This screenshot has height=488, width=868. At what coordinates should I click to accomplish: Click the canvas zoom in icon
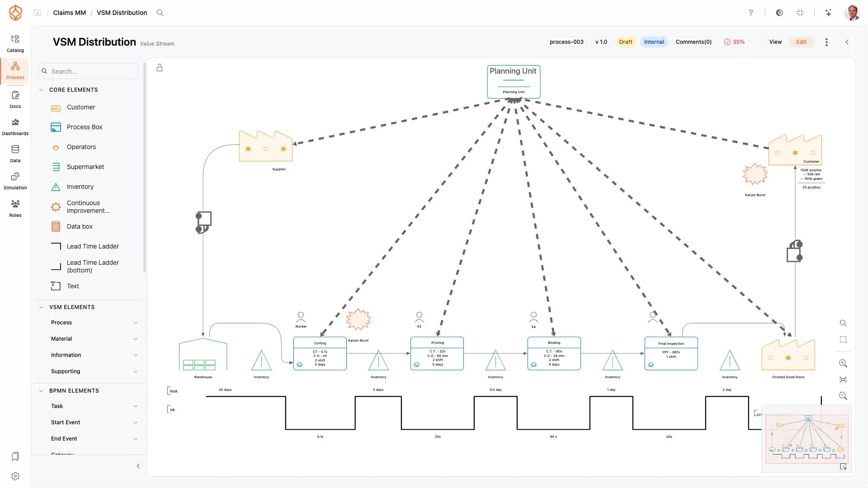843,363
